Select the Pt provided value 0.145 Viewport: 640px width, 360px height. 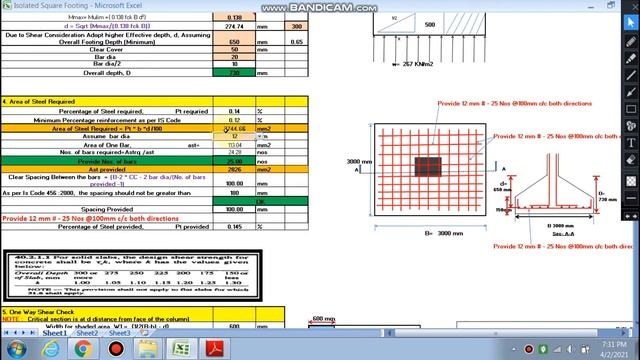coord(234,227)
